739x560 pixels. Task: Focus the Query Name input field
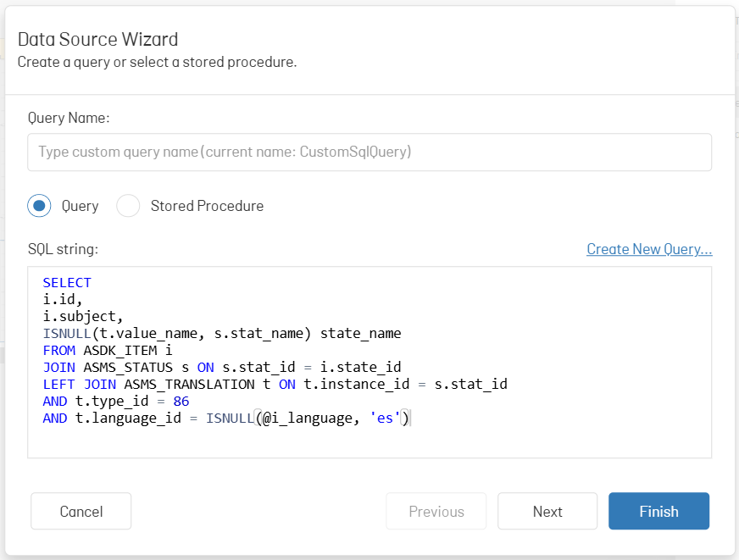tap(369, 152)
